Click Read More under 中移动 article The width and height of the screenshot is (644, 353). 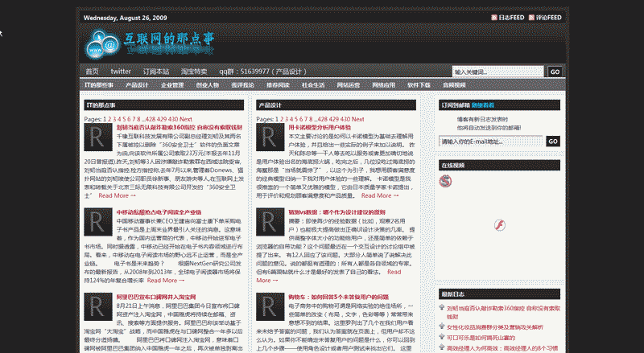(166, 281)
